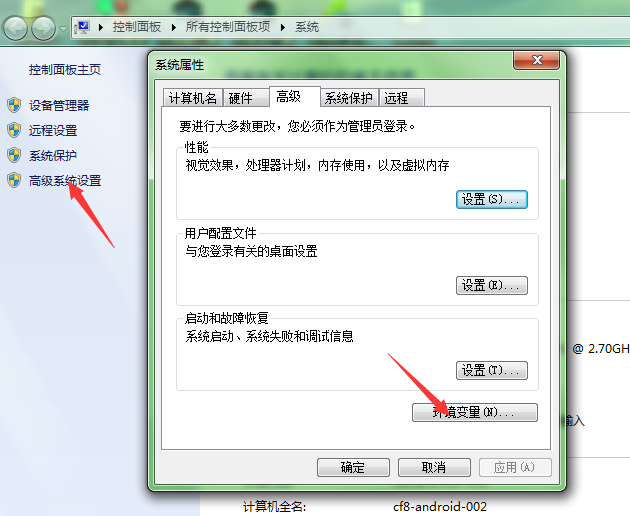Click the shield icon beside 远程设置
This screenshot has width=630, height=516.
point(14,130)
